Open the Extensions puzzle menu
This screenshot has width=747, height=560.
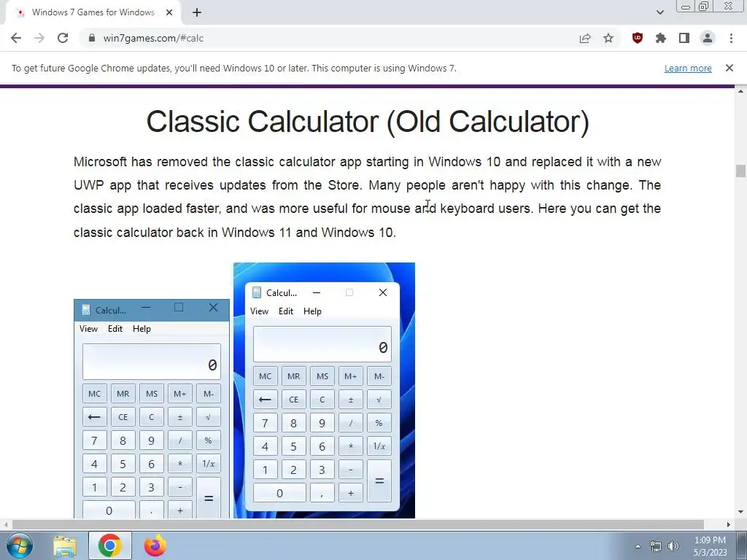pos(661,38)
